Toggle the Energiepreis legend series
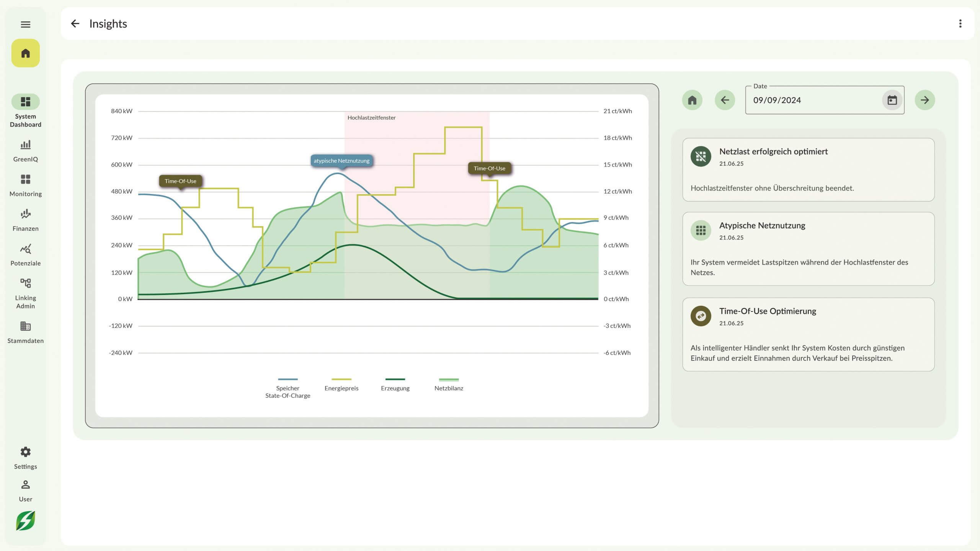Image resolution: width=980 pixels, height=551 pixels. coord(341,384)
